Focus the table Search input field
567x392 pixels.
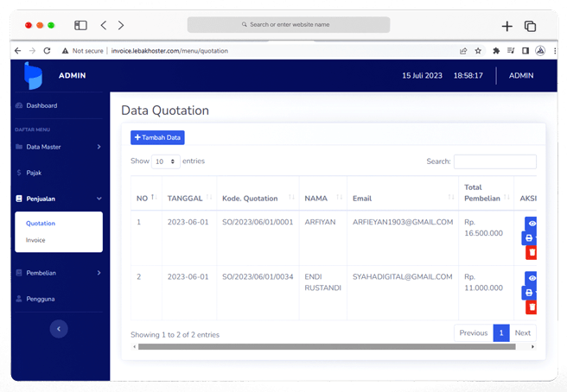[x=495, y=161]
